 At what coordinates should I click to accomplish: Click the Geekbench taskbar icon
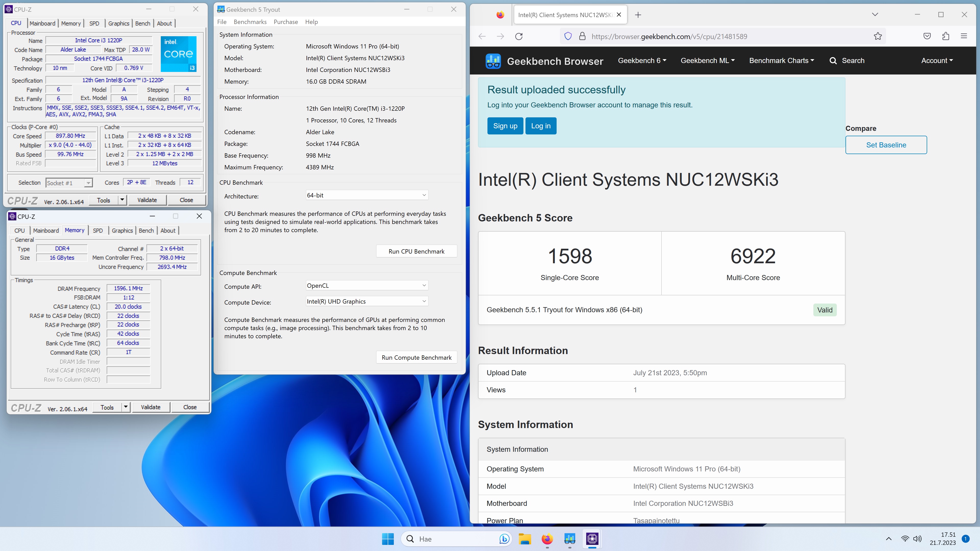570,539
